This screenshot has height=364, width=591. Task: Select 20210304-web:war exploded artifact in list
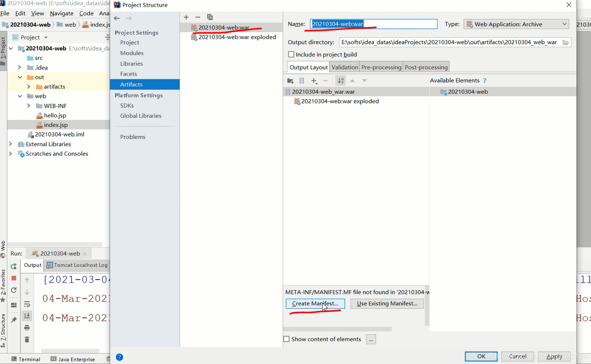tap(237, 37)
